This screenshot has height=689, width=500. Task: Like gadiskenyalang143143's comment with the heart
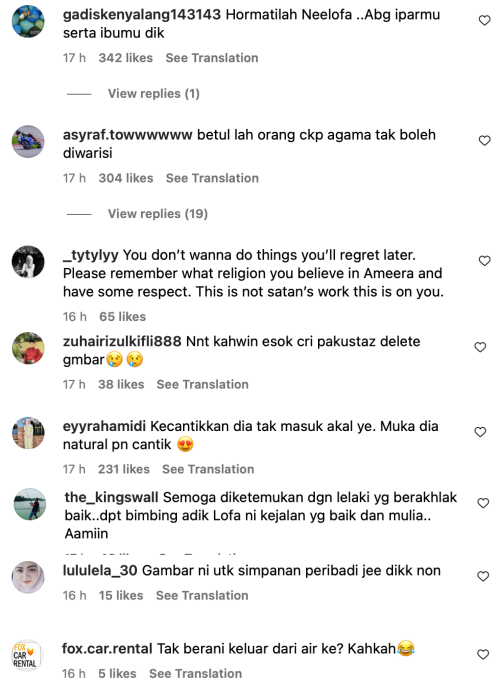point(484,20)
